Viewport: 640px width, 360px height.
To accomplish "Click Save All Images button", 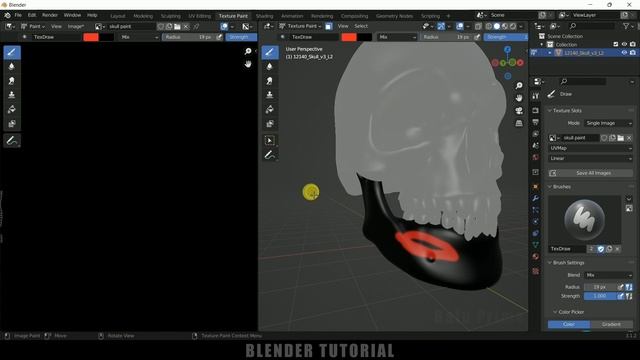I will pyautogui.click(x=591, y=173).
